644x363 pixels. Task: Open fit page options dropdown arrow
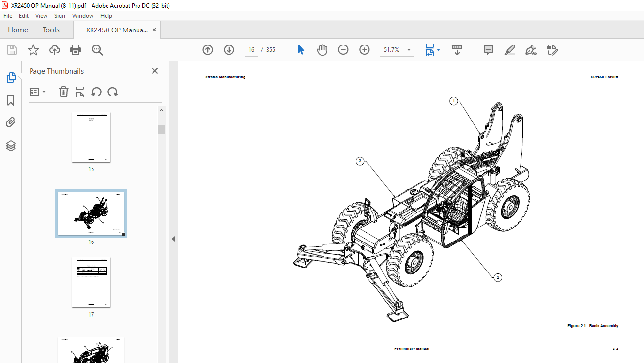(438, 50)
